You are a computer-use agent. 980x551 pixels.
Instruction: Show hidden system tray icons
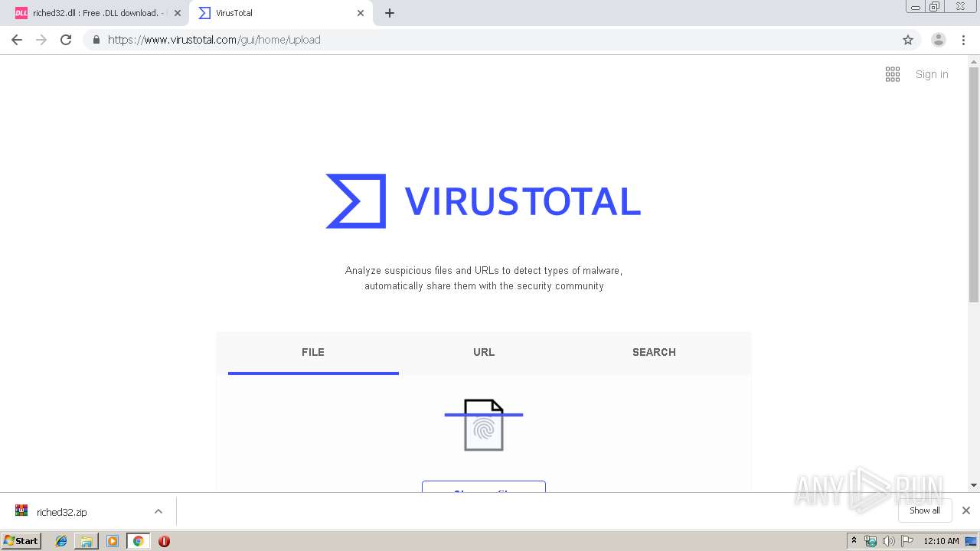(x=854, y=541)
